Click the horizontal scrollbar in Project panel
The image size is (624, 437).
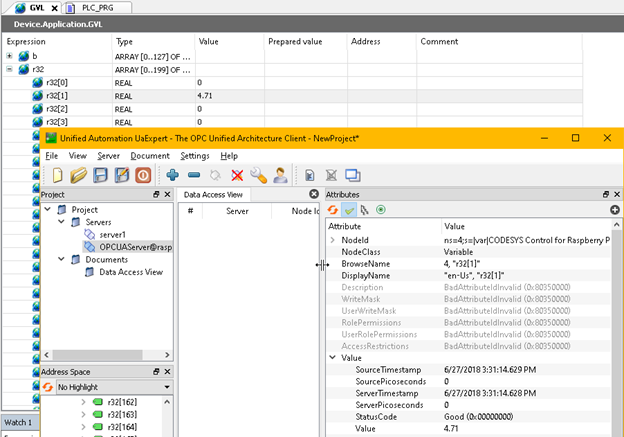click(98, 355)
